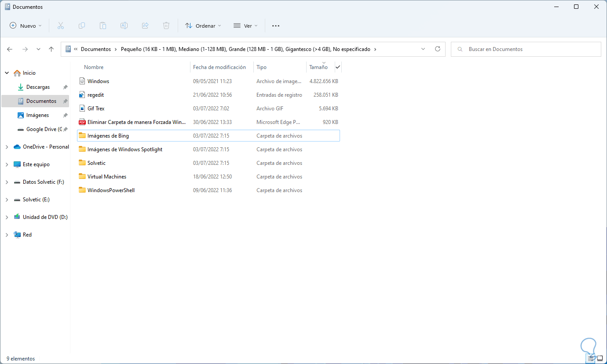607x364 pixels.
Task: Click the Virtual Machines folder icon
Action: click(x=82, y=176)
